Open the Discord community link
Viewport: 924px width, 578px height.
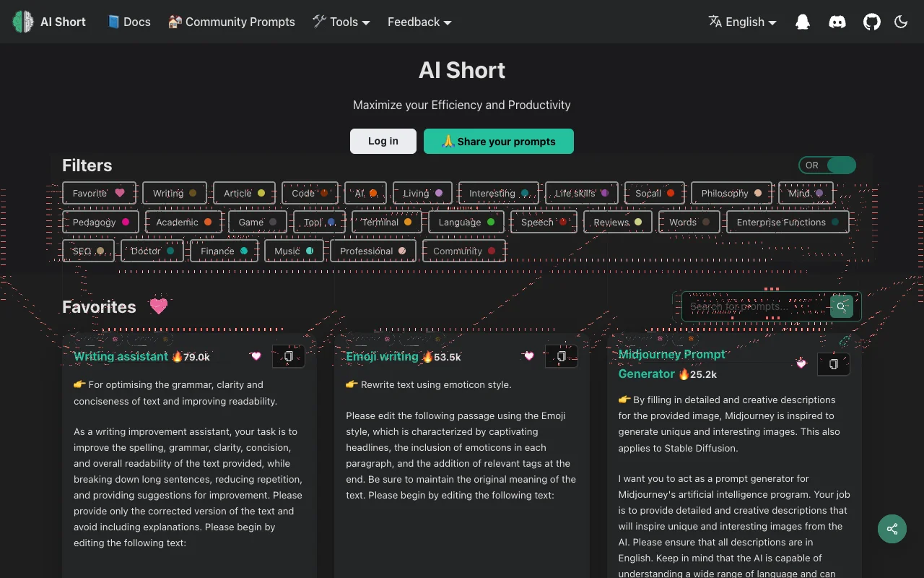[837, 22]
